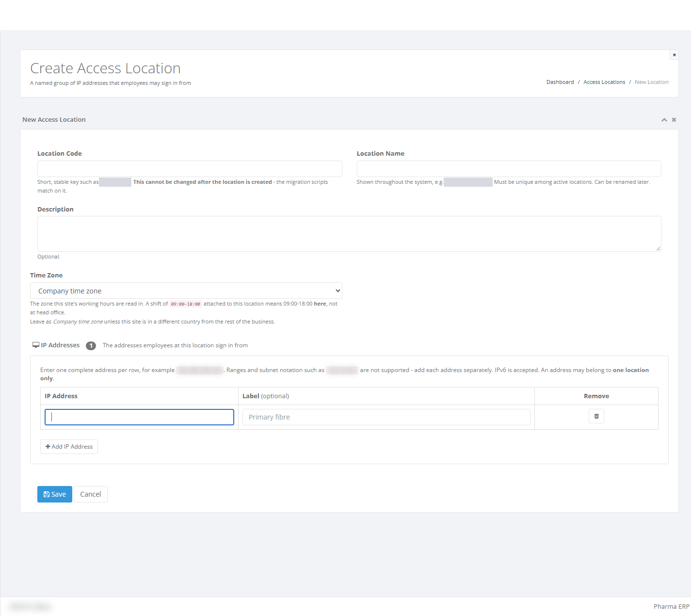Click the Time Zone label
Image resolution: width=691 pixels, height=616 pixels.
point(46,275)
